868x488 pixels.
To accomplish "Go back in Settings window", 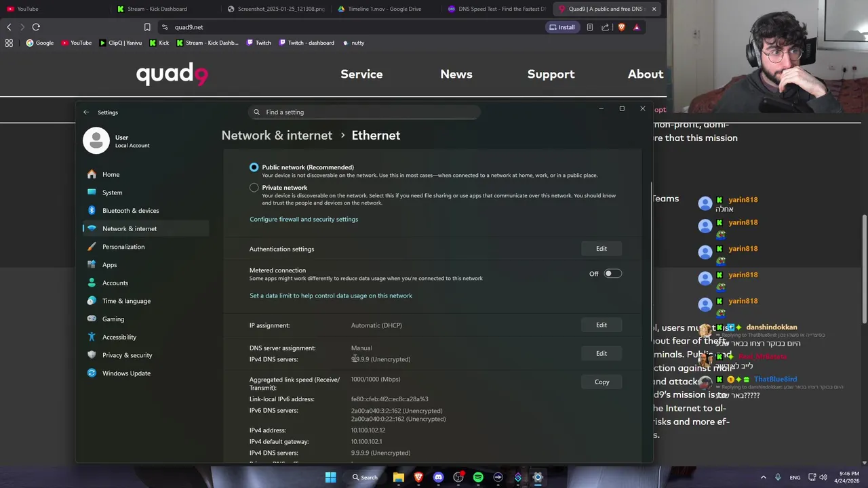I will pyautogui.click(x=86, y=113).
